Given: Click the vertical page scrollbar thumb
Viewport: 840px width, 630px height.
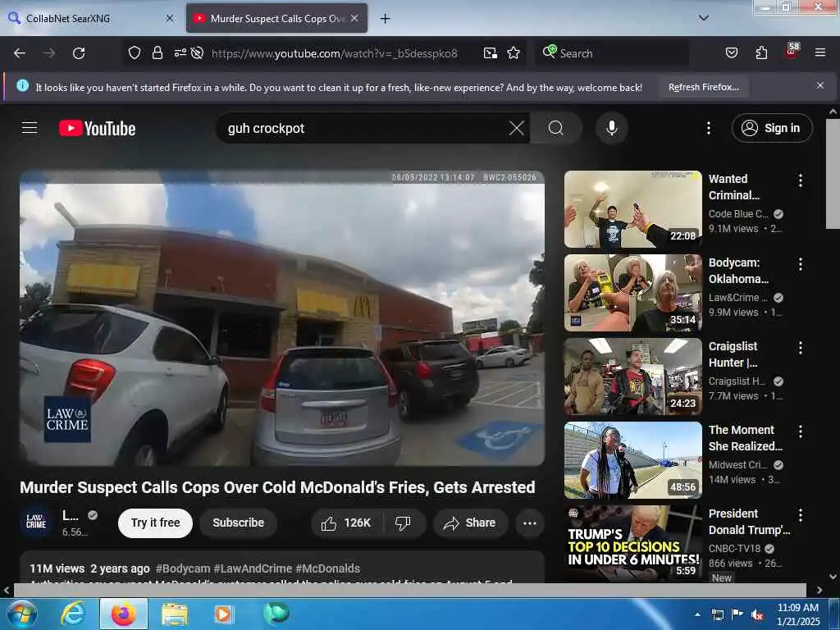Looking at the screenshot, I should [x=833, y=174].
